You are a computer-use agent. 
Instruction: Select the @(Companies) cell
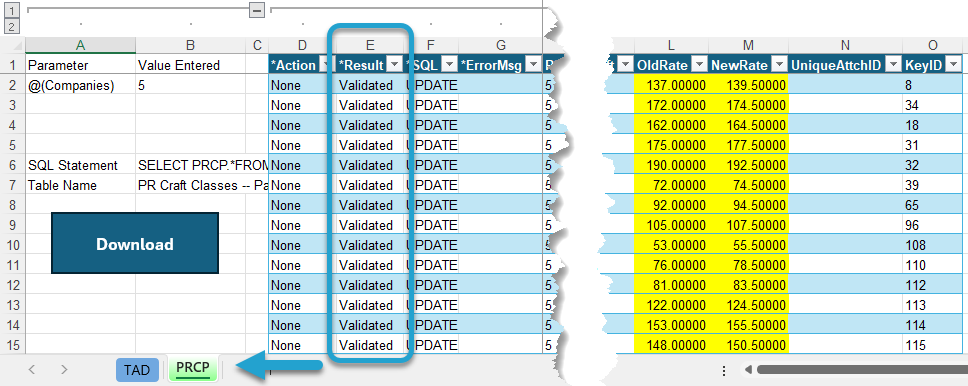point(80,86)
